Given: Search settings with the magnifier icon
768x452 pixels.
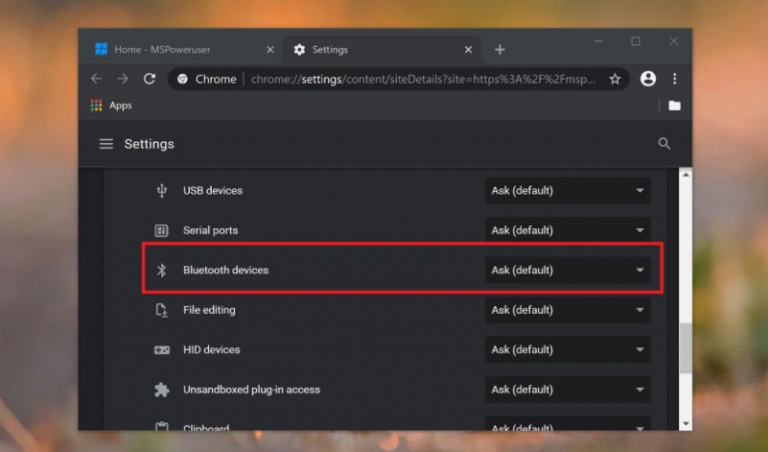Looking at the screenshot, I should coord(664,143).
